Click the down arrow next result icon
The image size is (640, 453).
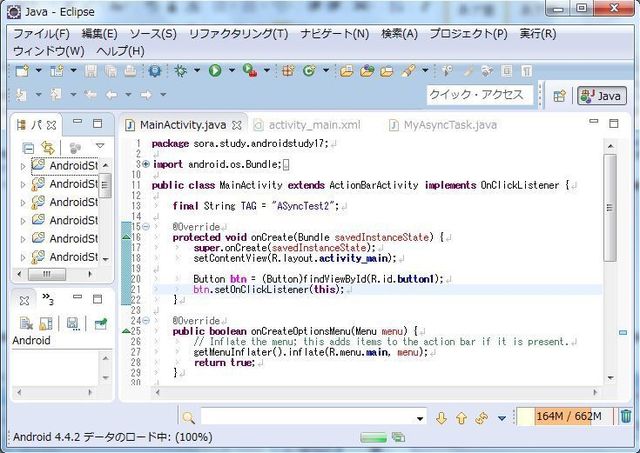point(441,418)
